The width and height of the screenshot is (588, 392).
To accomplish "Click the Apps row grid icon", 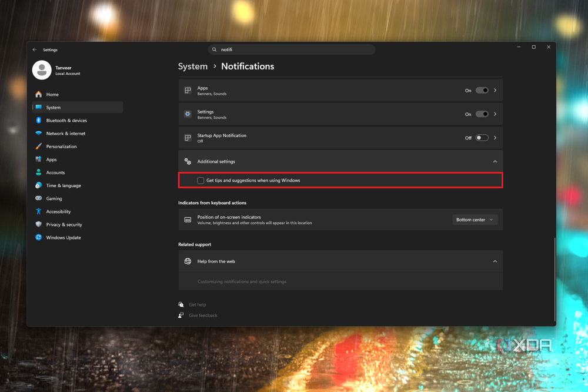I will (188, 90).
